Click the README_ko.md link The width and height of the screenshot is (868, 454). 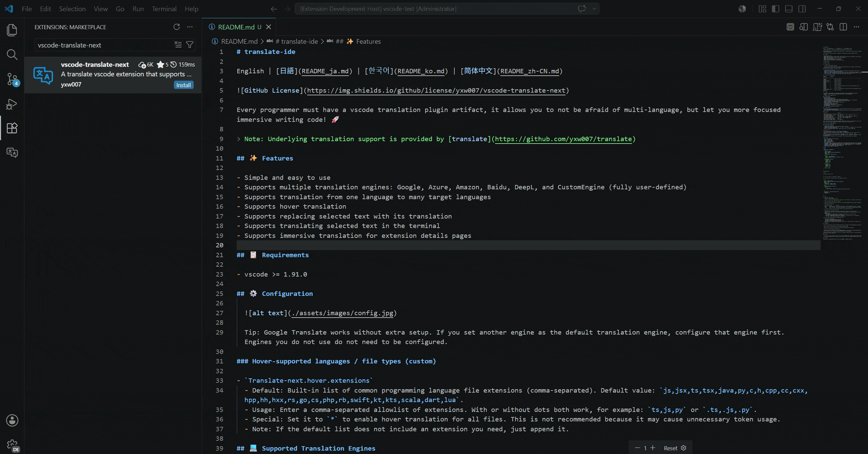(x=421, y=71)
